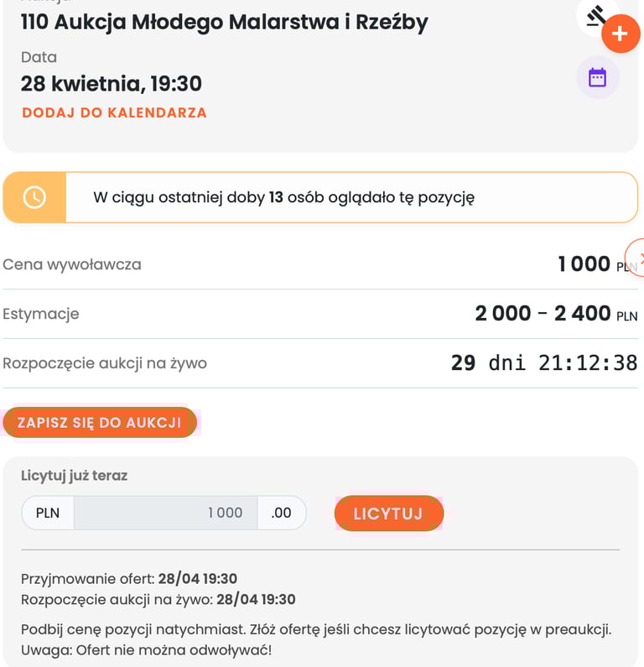Click the auction gavel icon
This screenshot has width=644, height=667.
(596, 16)
